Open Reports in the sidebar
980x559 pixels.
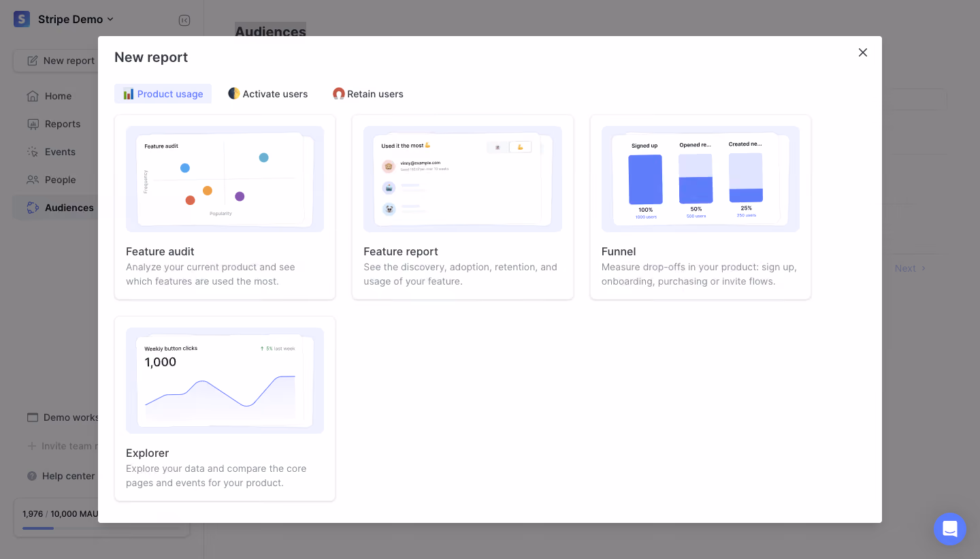63,124
